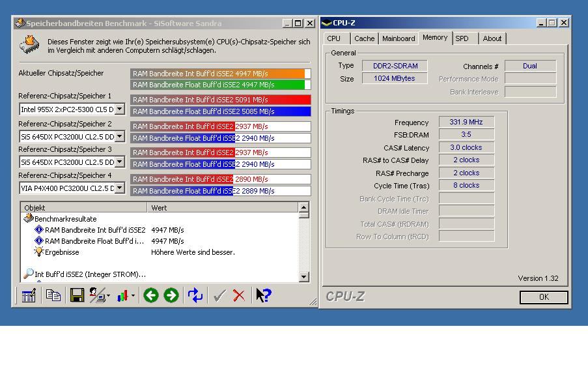Click the Sandra memory chip icon in header
Screen dimensions: 588x391
pyautogui.click(x=29, y=45)
